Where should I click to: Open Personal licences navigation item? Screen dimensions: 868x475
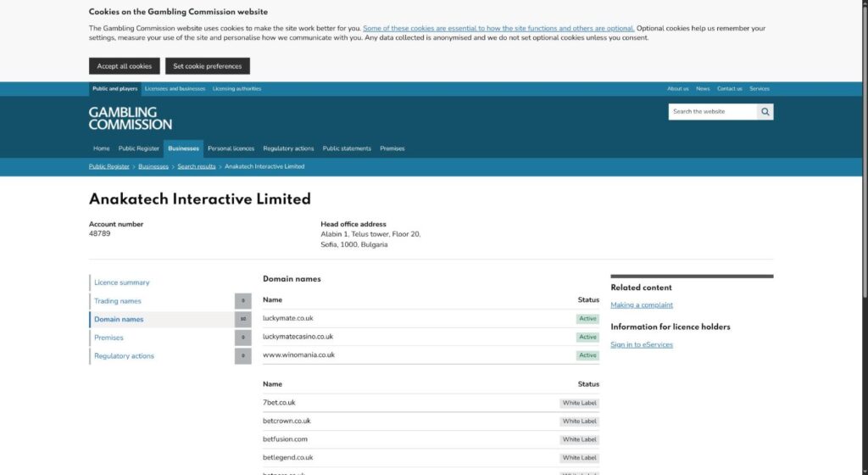231,148
